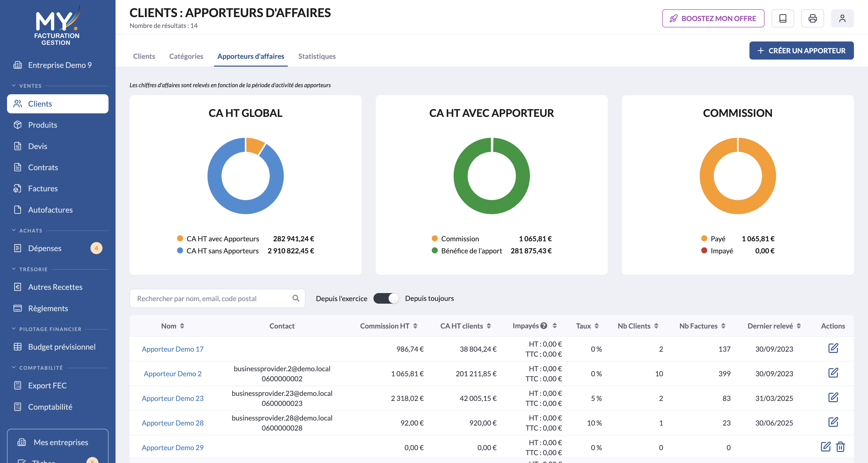Click the printer icon
The width and height of the screenshot is (868, 463).
click(x=812, y=18)
